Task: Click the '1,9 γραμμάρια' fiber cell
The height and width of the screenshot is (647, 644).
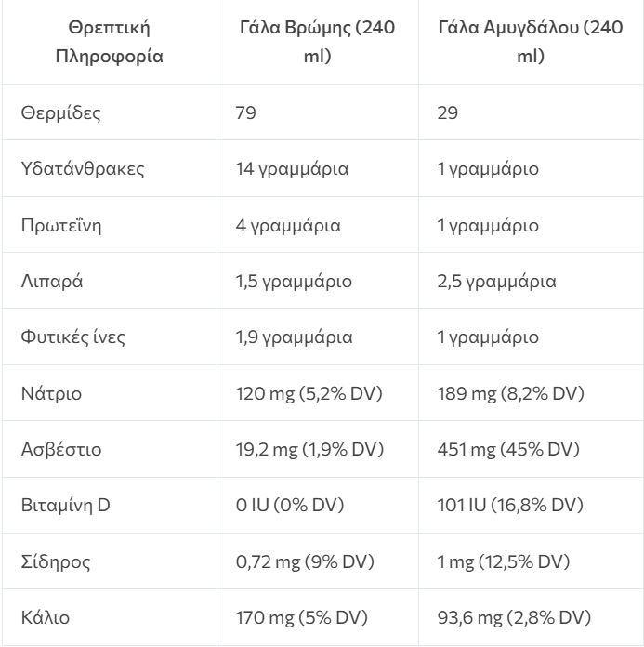Action: [295, 337]
